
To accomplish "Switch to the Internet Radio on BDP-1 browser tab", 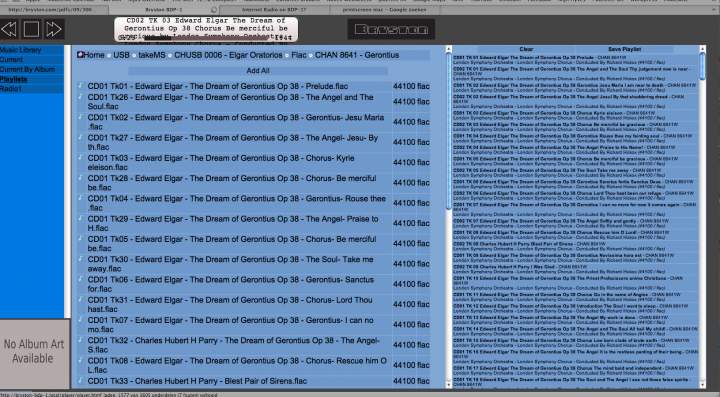I will point(273,9).
